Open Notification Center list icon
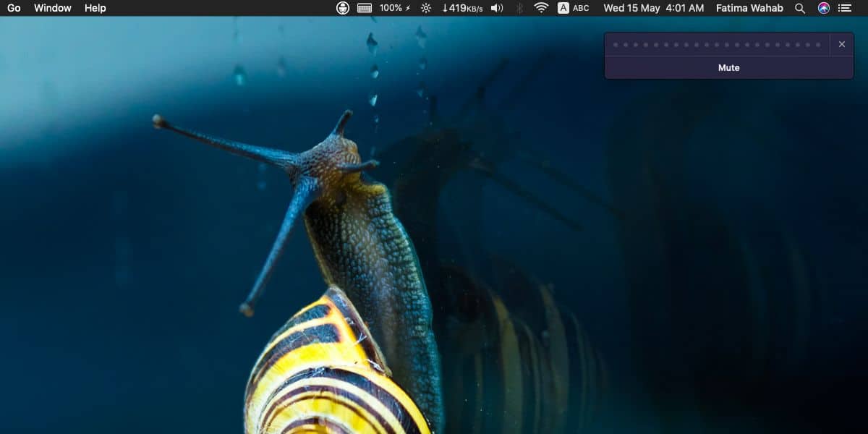This screenshot has height=434, width=868. 845,8
